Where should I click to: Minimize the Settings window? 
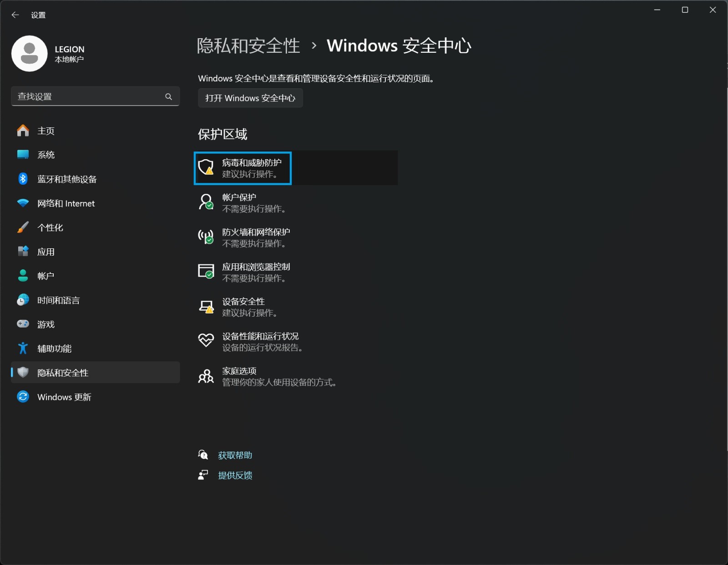tap(657, 10)
